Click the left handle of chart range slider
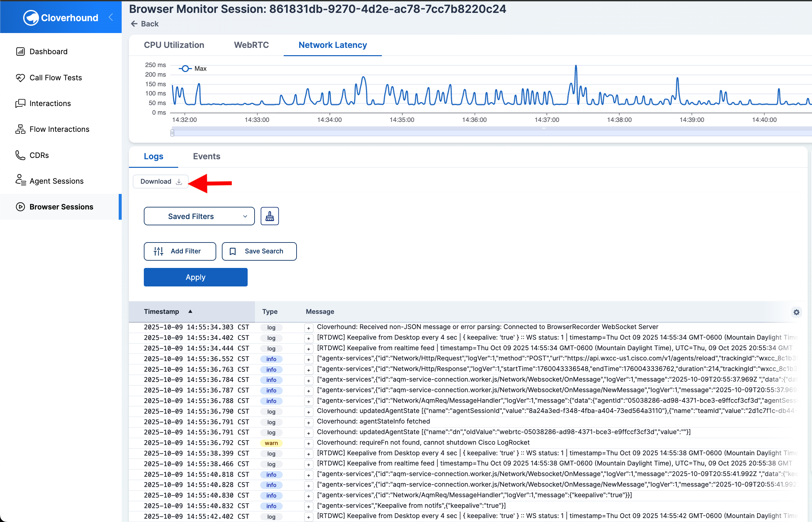Viewport: 812px width, 522px height. coord(172,133)
